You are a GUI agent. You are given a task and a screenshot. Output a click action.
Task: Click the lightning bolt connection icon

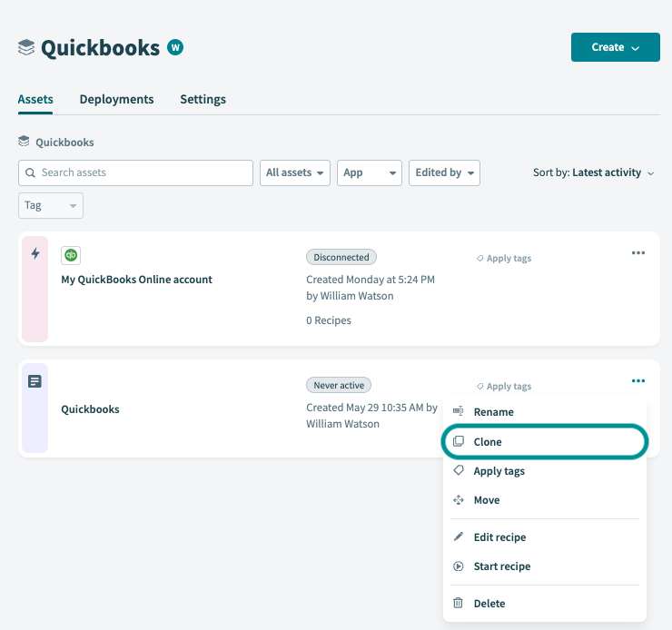click(x=35, y=253)
